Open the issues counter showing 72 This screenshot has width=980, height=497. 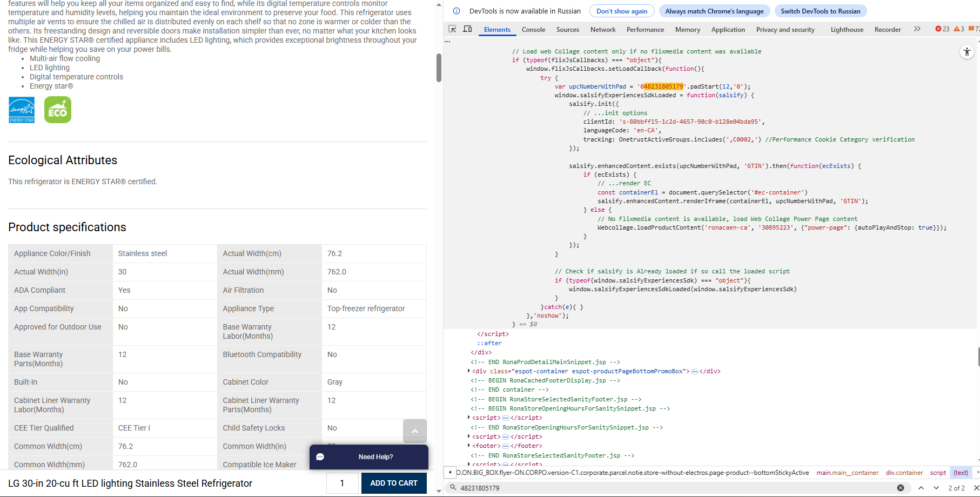click(974, 29)
